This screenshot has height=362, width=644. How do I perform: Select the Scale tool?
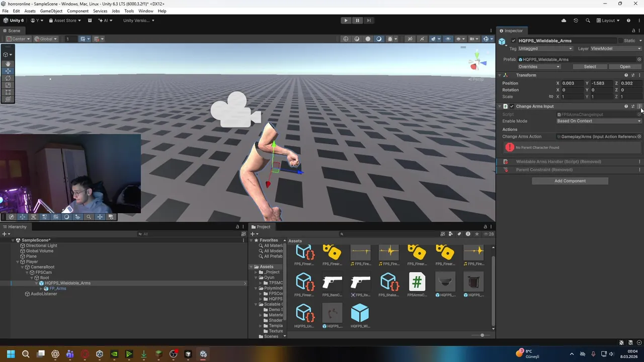tap(8, 85)
